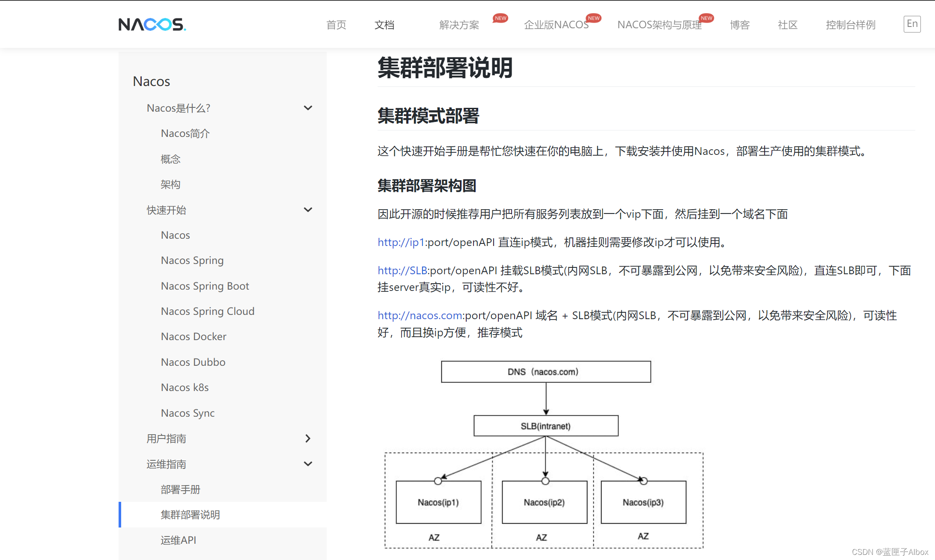Select 快速开始 in the sidebar
The width and height of the screenshot is (935, 560).
(166, 210)
